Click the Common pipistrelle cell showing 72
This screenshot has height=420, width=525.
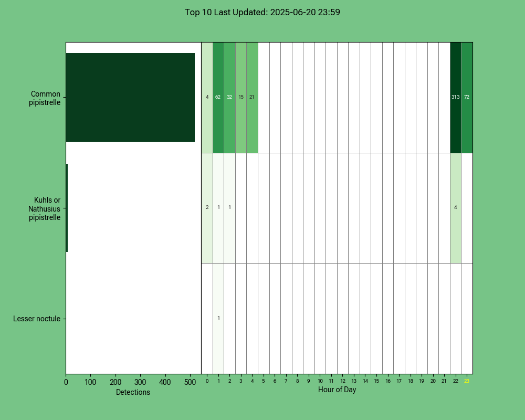coord(467,98)
